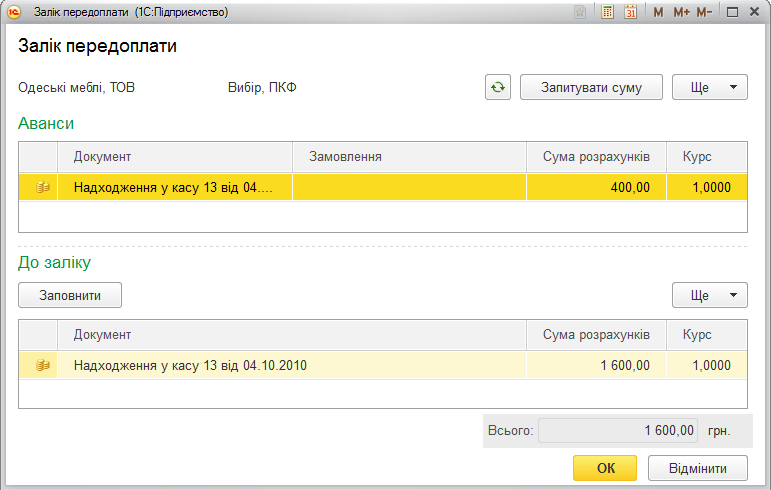Click Сума розрахунків header in Аванси table
Viewport: 771px width, 490px height.
pos(596,157)
